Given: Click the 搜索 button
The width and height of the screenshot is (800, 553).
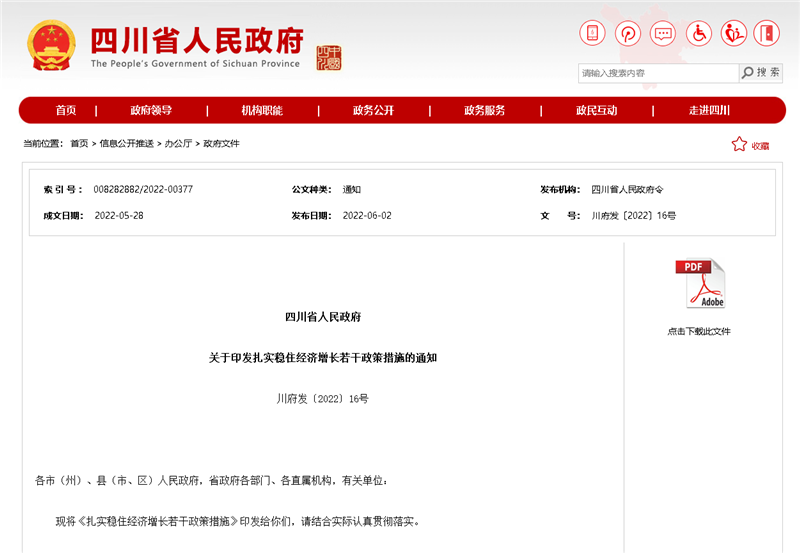Looking at the screenshot, I should pyautogui.click(x=761, y=73).
